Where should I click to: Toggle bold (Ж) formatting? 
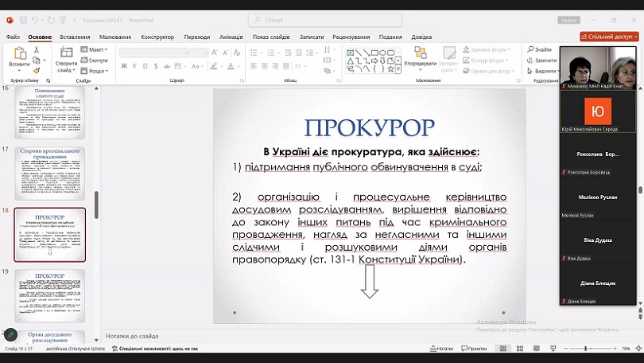tap(124, 66)
